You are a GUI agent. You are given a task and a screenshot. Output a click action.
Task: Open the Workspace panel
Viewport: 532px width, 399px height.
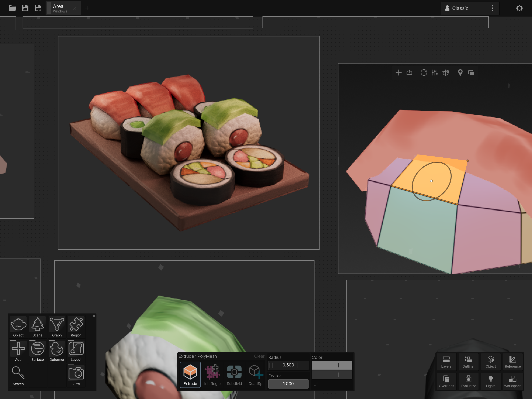pos(513,381)
